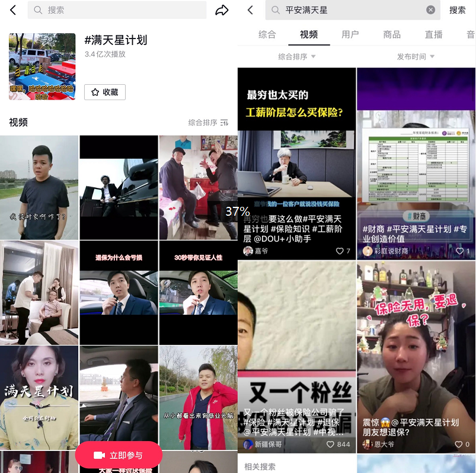This screenshot has width=476, height=473.
Task: Click the 平安满天星 search field
Action: [x=353, y=10]
